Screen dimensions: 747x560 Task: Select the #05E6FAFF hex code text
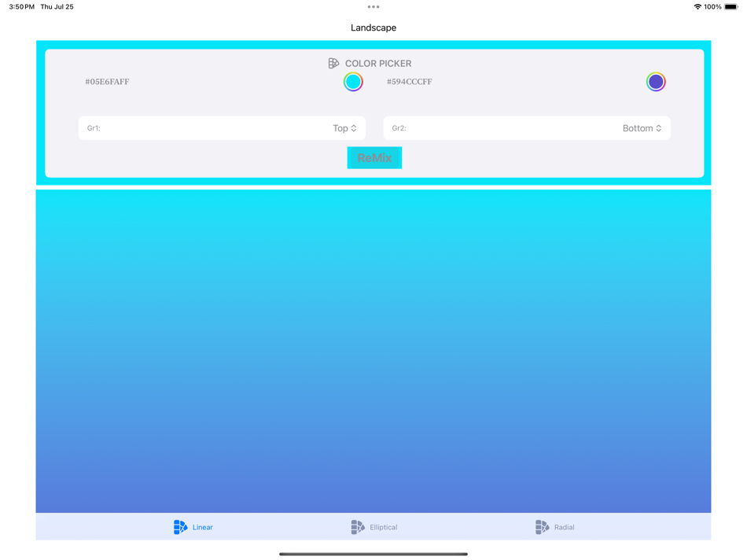coord(107,82)
